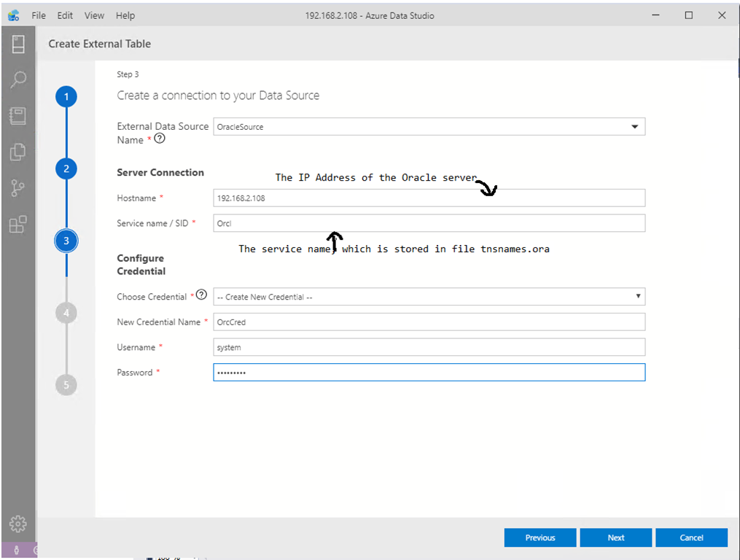The height and width of the screenshot is (560, 740).
Task: Click the Hostname input field
Action: 429,198
